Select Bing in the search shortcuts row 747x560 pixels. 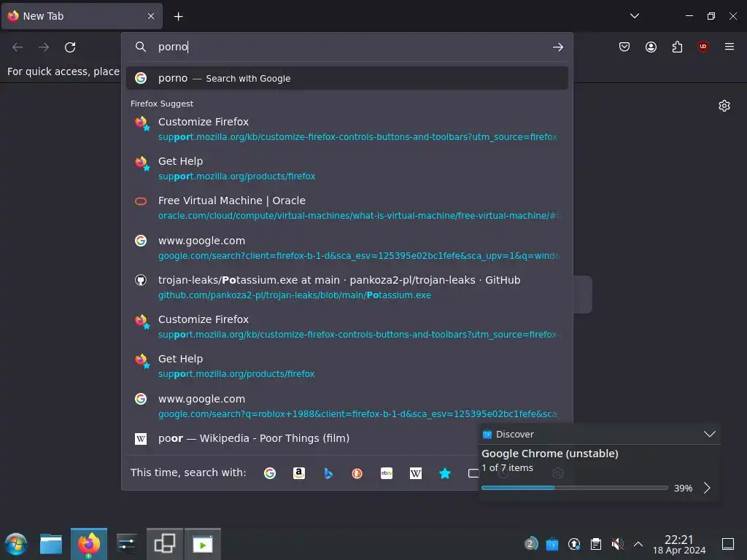[328, 472]
